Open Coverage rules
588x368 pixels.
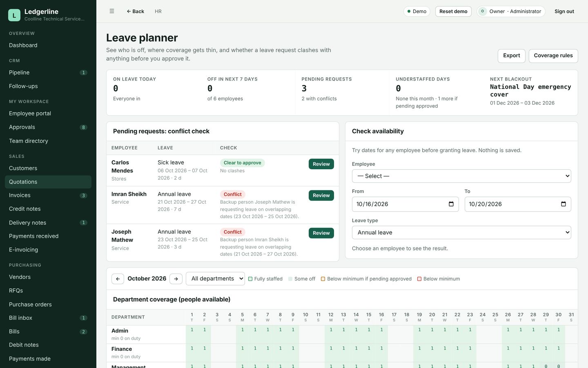click(x=553, y=56)
